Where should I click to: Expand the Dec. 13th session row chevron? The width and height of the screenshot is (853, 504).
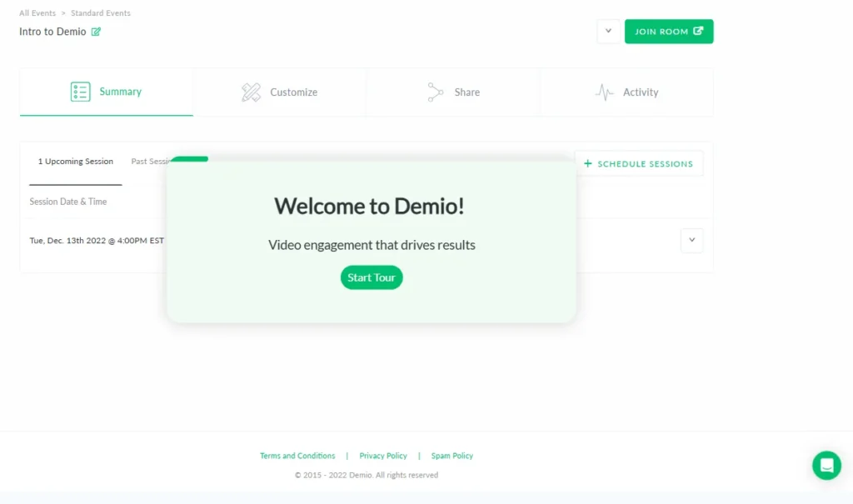[x=691, y=240]
